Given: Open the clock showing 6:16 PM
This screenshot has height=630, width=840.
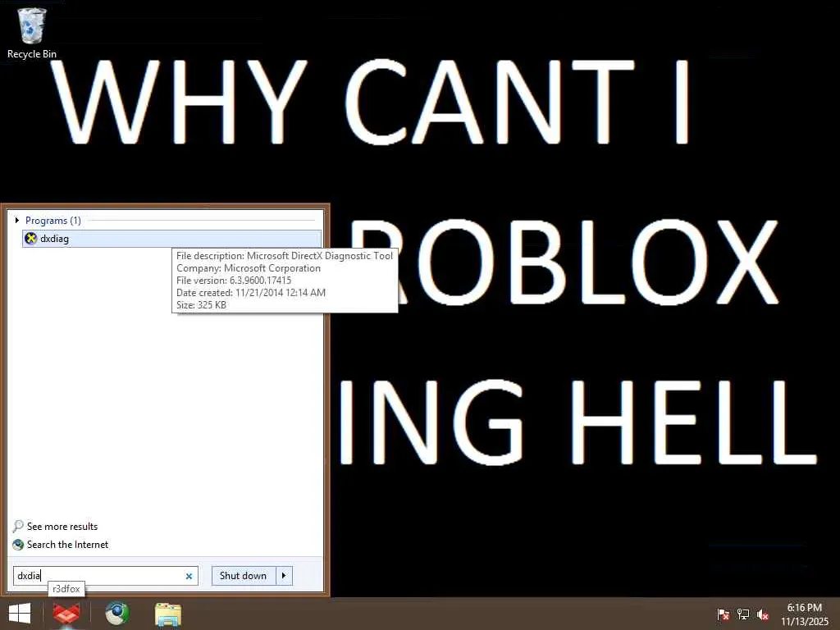Looking at the screenshot, I should coord(804,614).
